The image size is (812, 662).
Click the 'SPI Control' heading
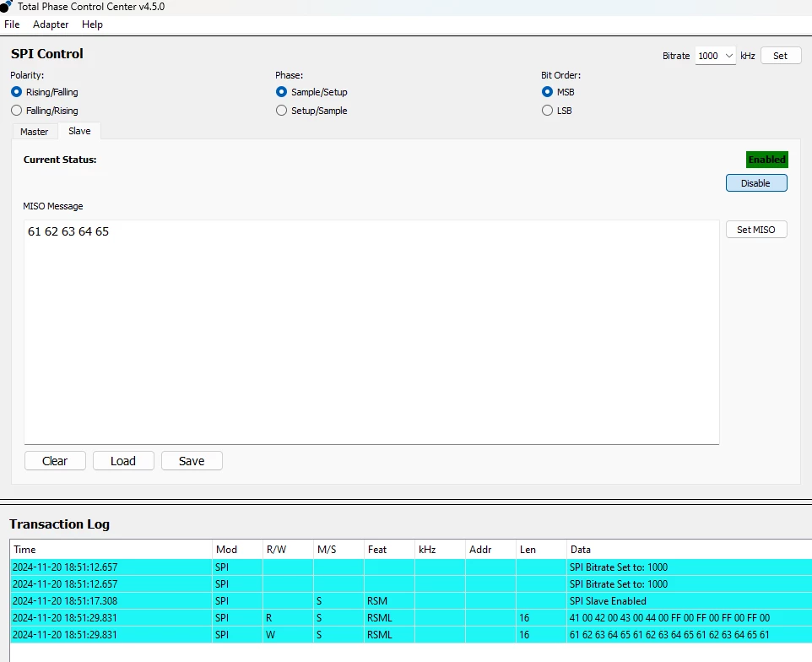[x=47, y=54]
